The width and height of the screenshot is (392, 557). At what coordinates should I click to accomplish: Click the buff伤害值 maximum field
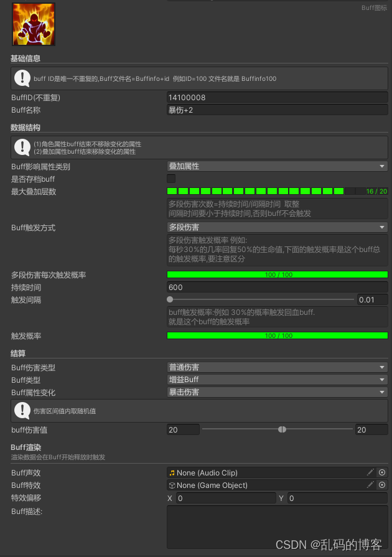371,430
